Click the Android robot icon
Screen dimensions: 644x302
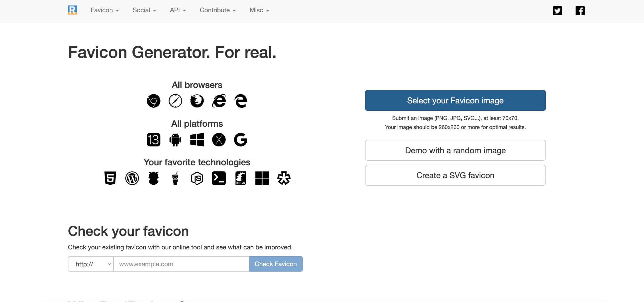[x=175, y=140]
